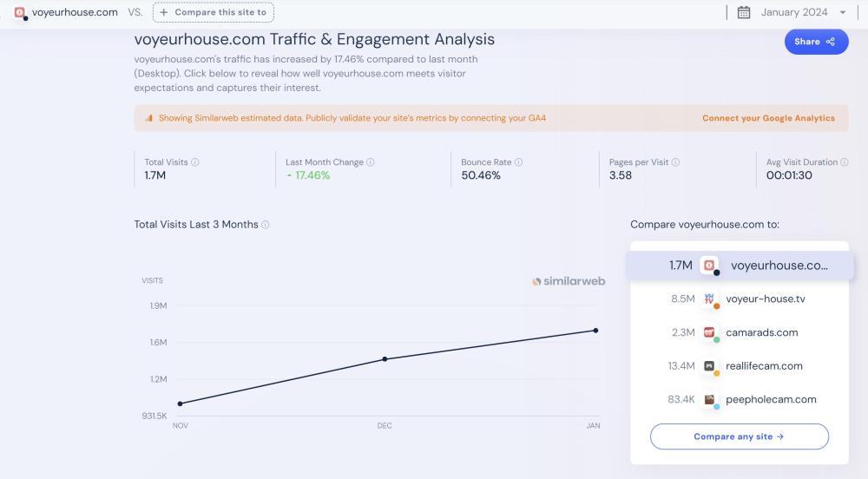
Task: Click the voyeurhouse.com favicon in the header
Action: [x=19, y=12]
